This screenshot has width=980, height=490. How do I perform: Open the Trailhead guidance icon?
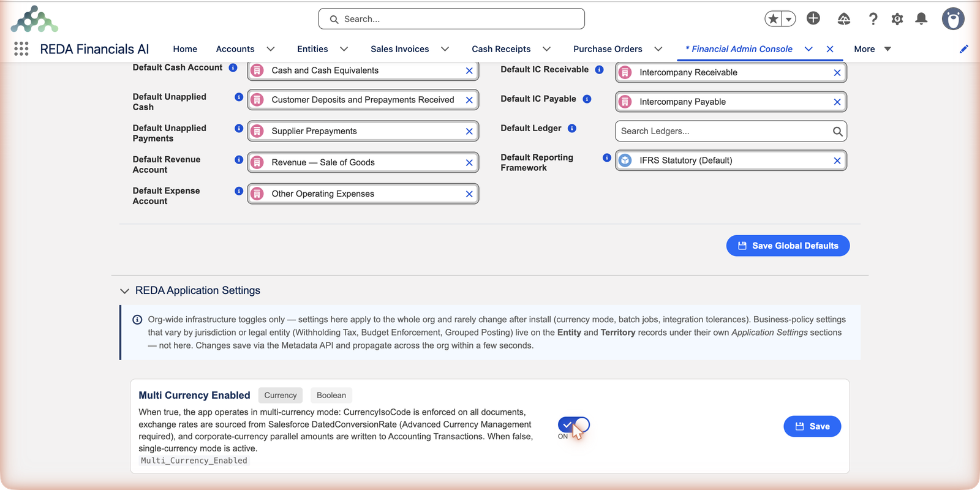coord(844,19)
